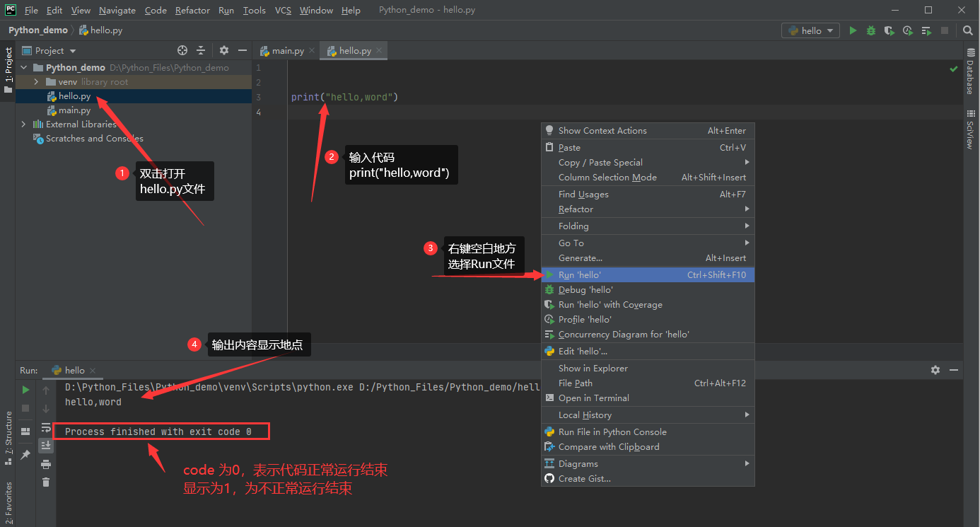Click Run panel restore layout icon
The height and width of the screenshot is (527, 980).
point(25,431)
